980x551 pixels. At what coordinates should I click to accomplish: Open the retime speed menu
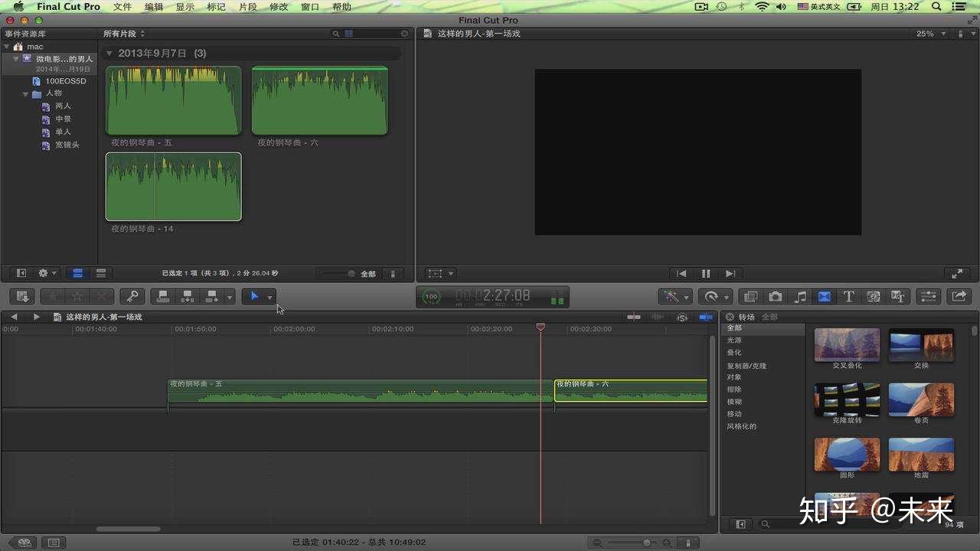coord(716,296)
